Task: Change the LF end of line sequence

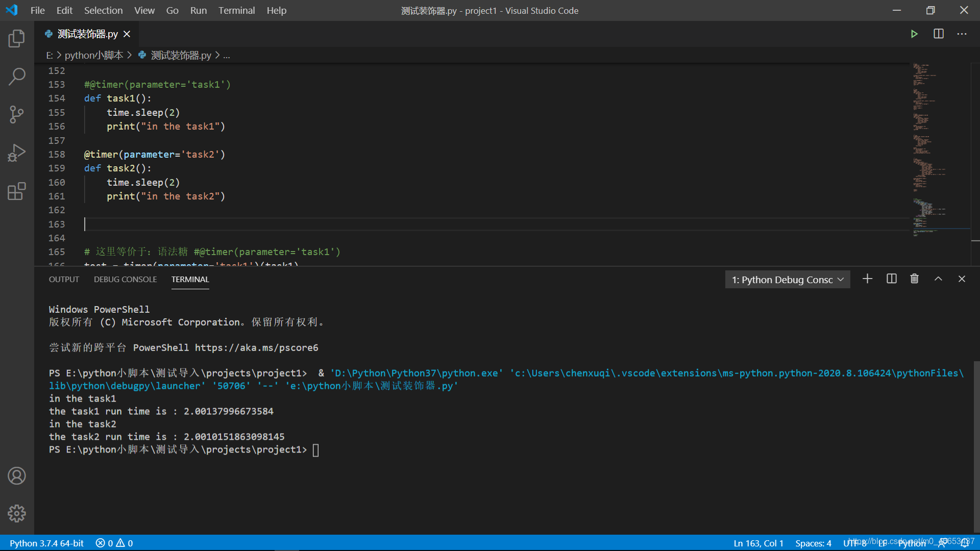Action: 883,543
